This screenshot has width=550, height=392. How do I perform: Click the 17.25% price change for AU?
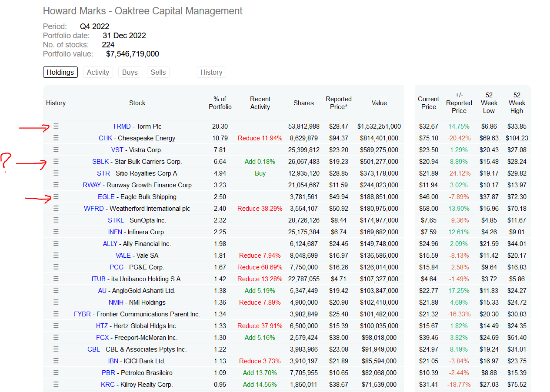tap(459, 291)
